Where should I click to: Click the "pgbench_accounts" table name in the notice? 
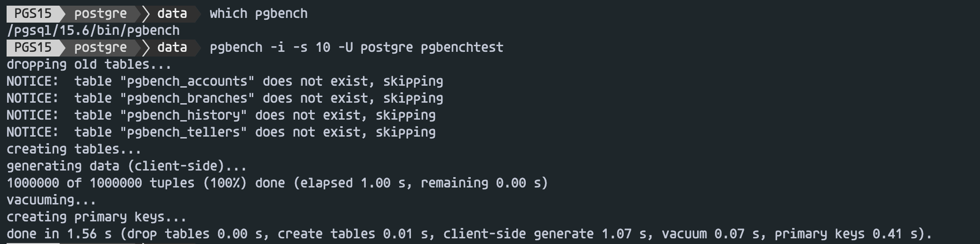click(187, 81)
